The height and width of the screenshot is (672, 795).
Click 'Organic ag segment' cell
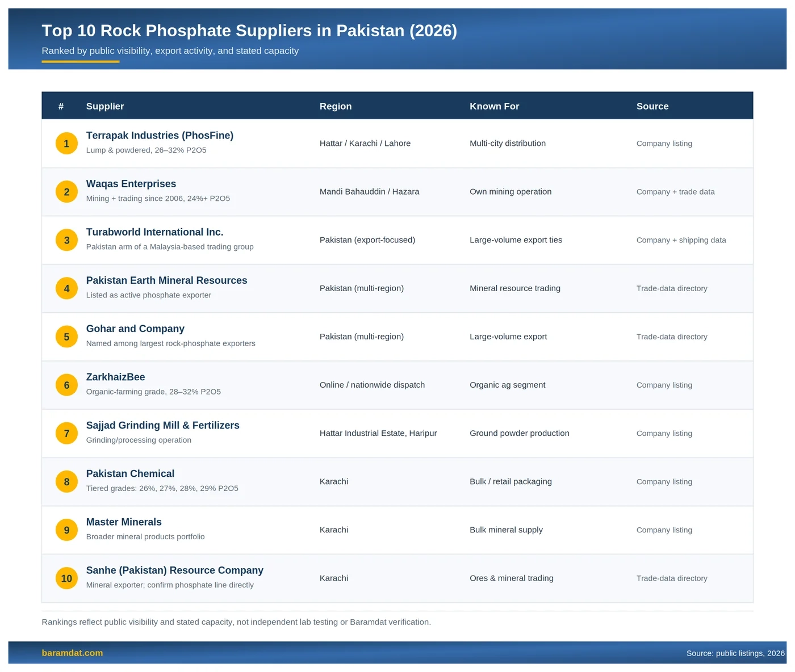507,384
